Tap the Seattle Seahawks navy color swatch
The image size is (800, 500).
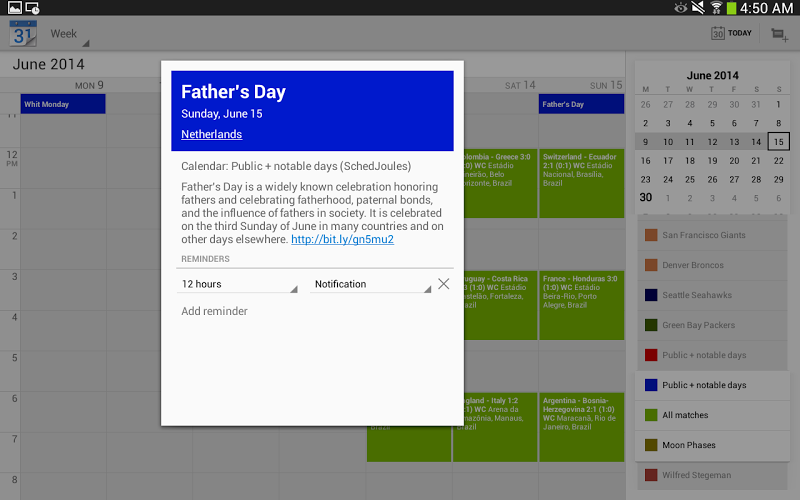point(651,295)
